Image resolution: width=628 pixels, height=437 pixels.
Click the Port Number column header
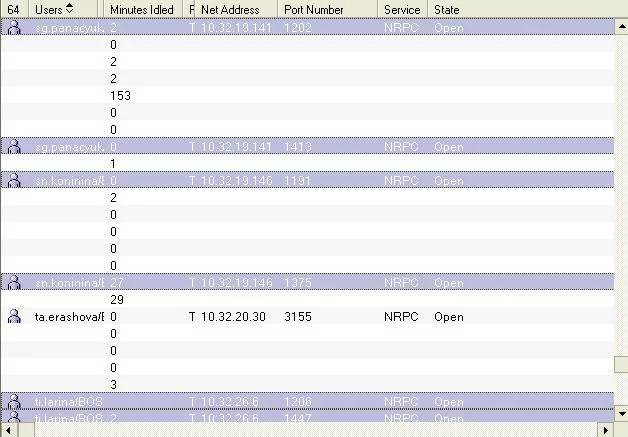[x=314, y=9]
